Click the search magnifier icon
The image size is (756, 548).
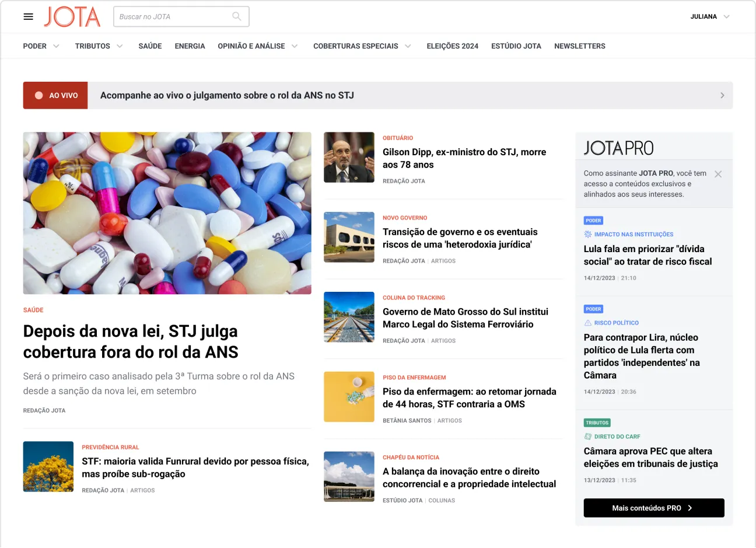pyautogui.click(x=237, y=16)
